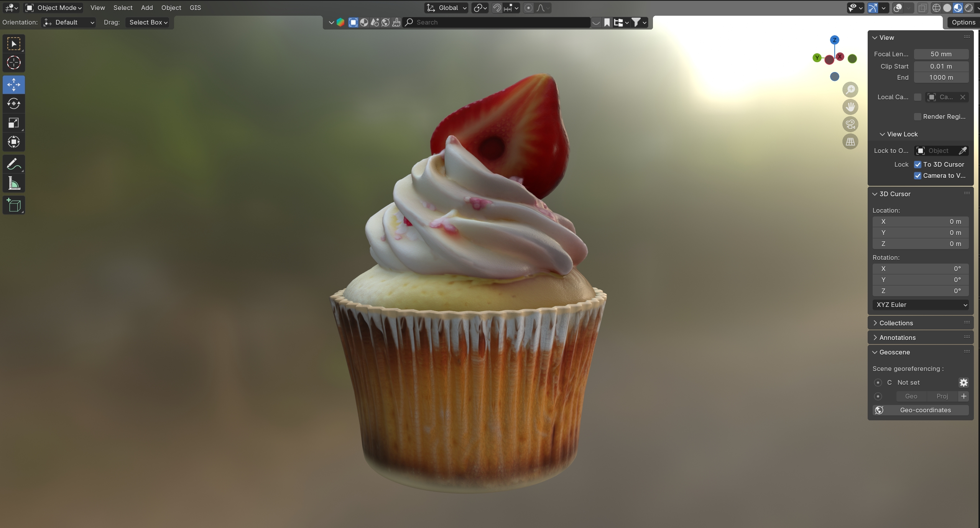Toggle camera view navigation icon
This screenshot has width=980, height=528.
coord(850,124)
